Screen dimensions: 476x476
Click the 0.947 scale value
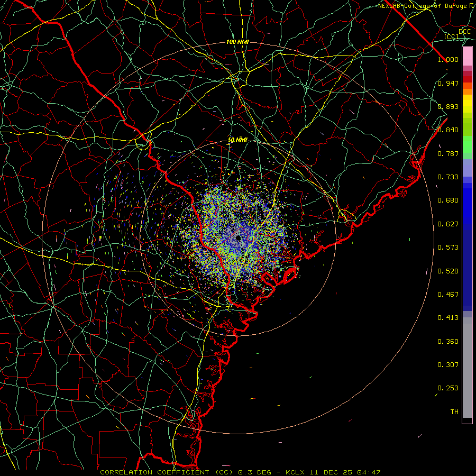pyautogui.click(x=448, y=83)
